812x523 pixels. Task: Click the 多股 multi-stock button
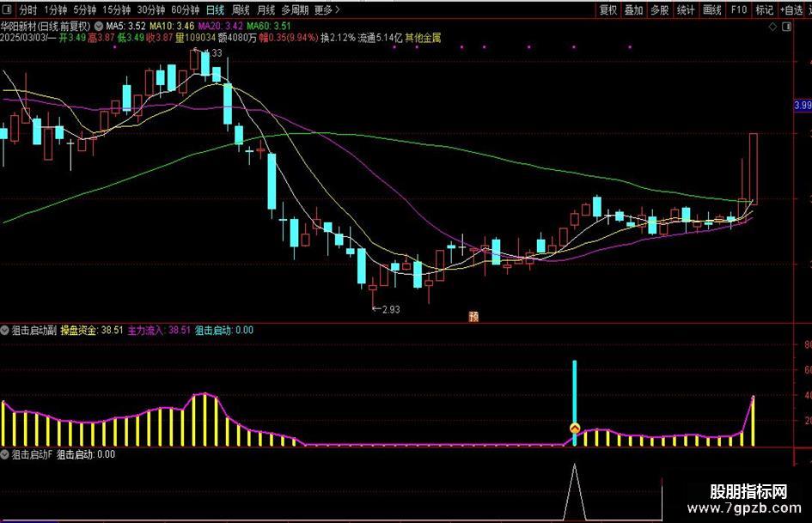[x=660, y=9]
